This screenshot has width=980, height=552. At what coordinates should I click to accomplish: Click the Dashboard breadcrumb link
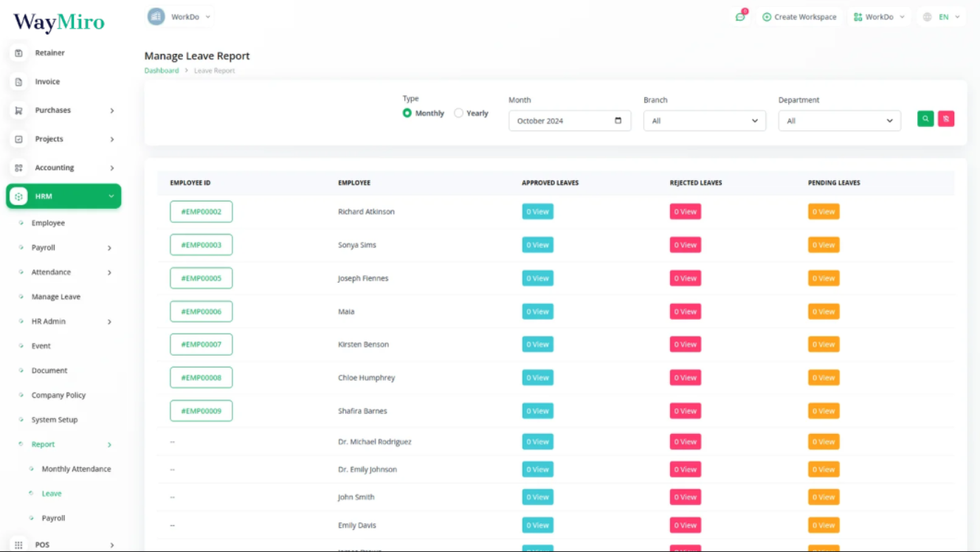162,71
